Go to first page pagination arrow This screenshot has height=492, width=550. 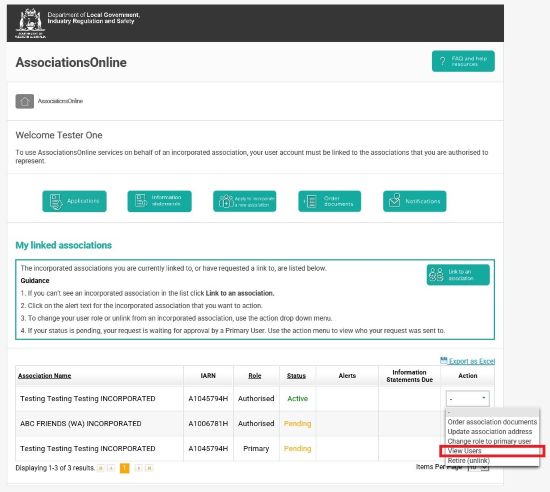coord(101,468)
